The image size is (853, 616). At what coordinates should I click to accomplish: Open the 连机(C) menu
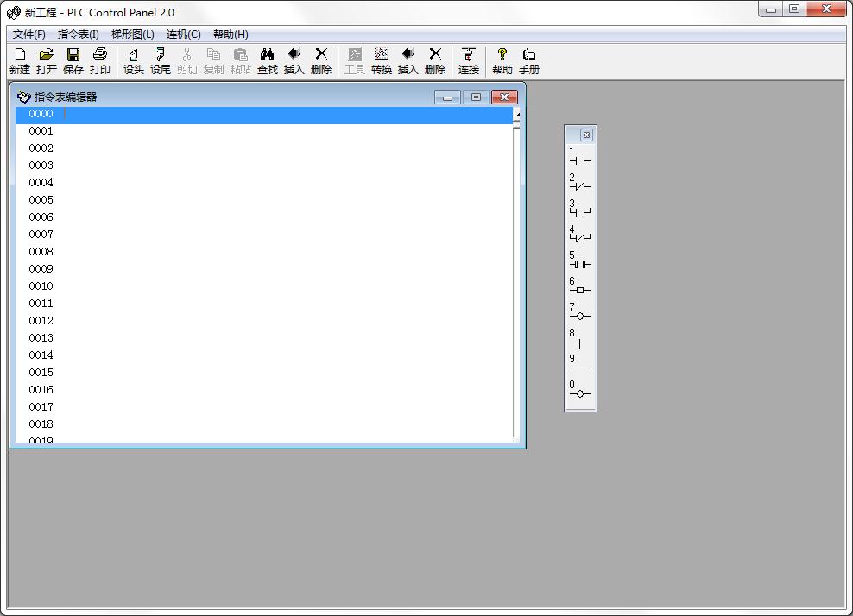pos(184,35)
